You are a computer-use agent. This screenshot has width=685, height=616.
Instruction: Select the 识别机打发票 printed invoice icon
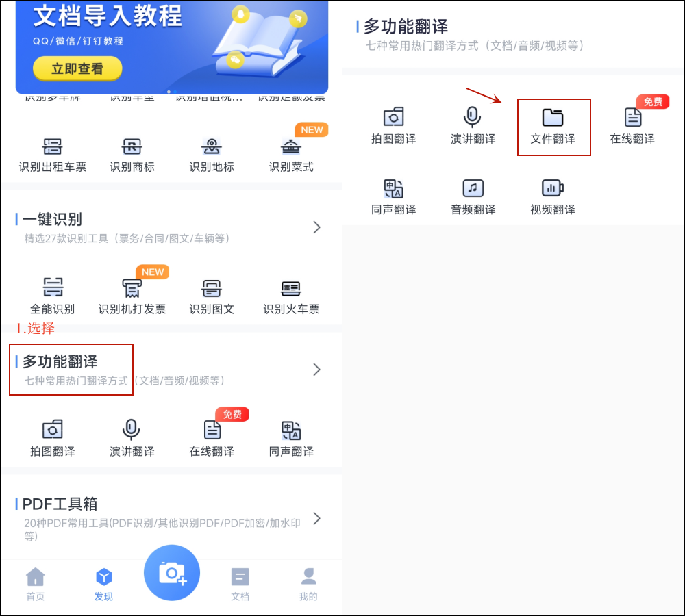[132, 297]
